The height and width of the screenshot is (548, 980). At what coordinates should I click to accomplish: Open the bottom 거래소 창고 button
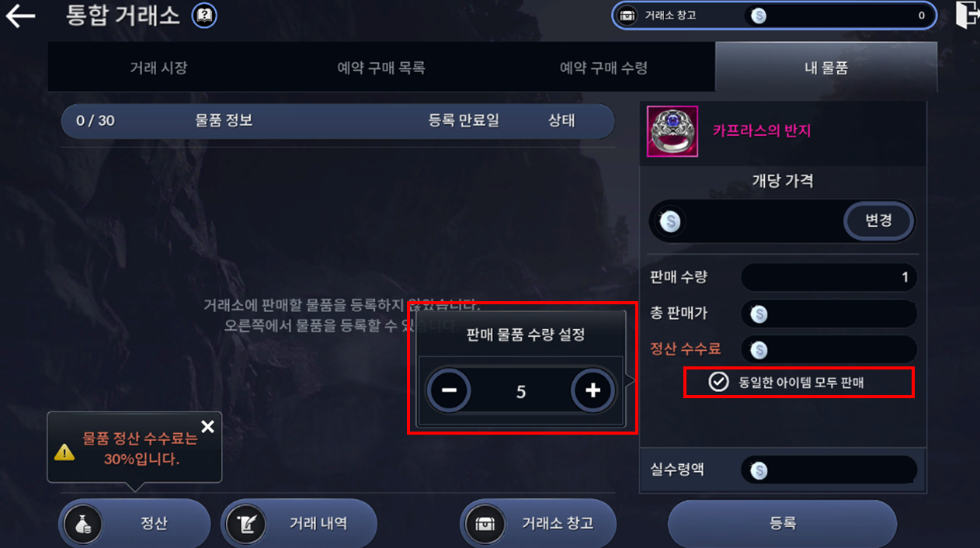point(538,523)
